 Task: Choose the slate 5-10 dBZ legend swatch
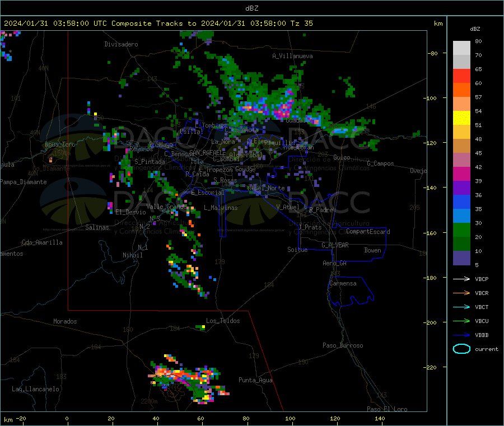[461, 258]
